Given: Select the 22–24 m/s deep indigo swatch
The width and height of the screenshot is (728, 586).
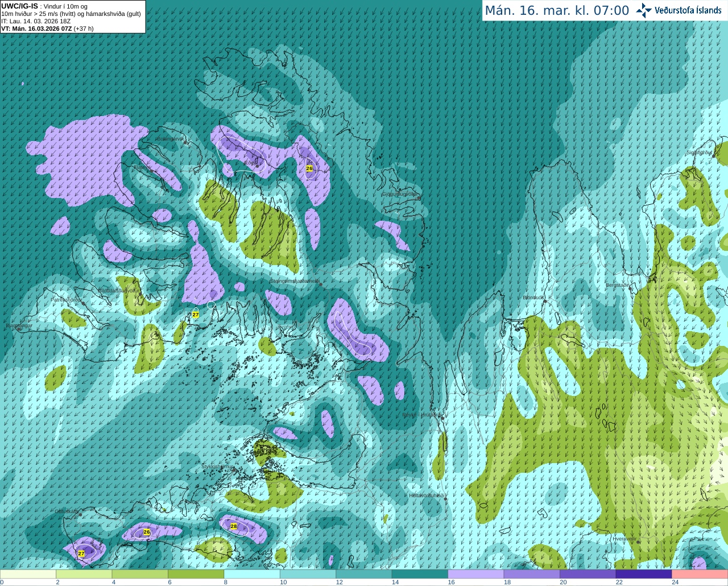Looking at the screenshot, I should (x=644, y=574).
